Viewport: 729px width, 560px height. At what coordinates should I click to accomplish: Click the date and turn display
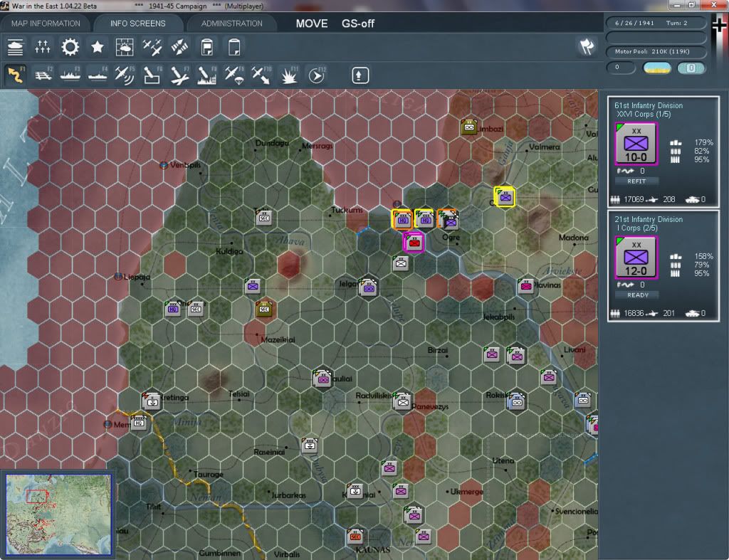tap(656, 23)
